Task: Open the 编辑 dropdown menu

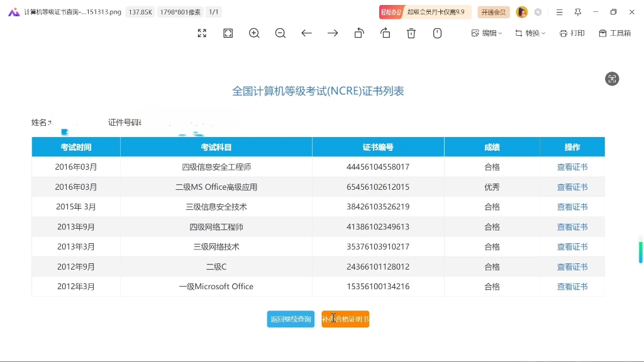Action: pos(487,33)
